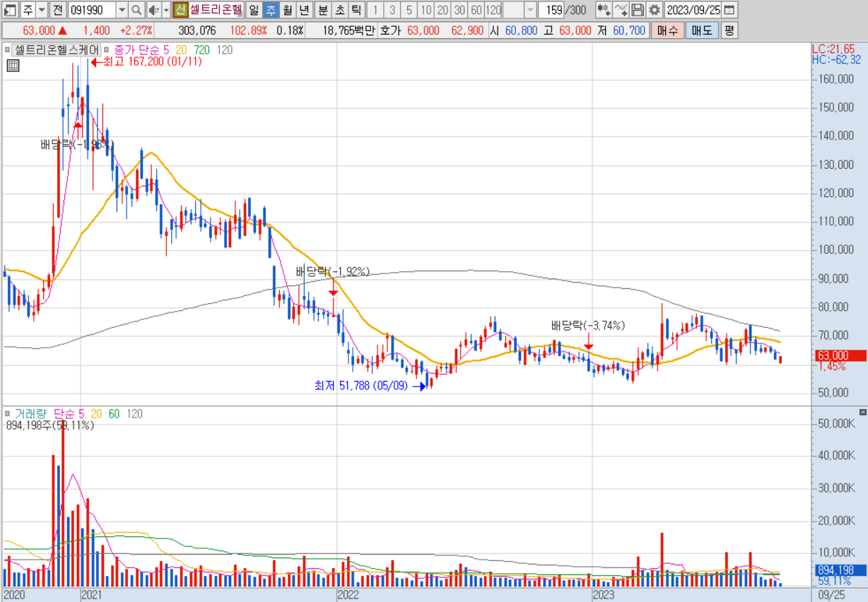Open the calendar date picker icon
868x602 pixels.
coord(729,10)
